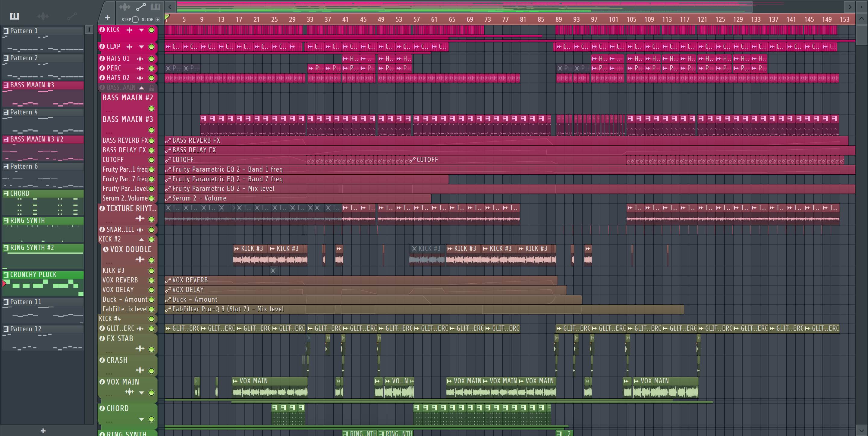Select audio clip focus above the track headers

coord(124,7)
